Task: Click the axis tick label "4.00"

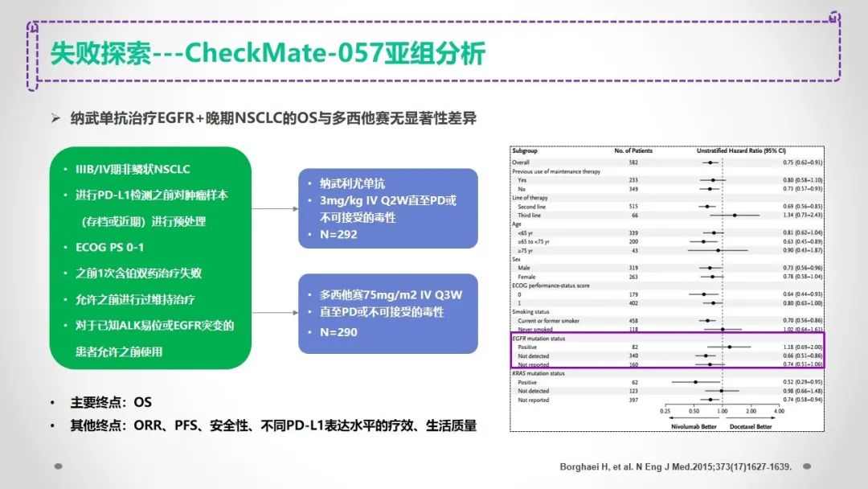Action: tap(779, 412)
